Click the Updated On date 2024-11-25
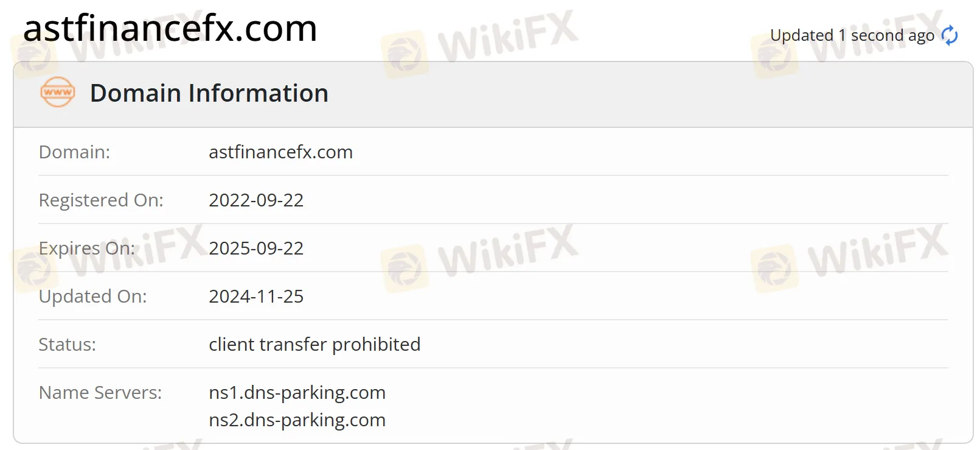The height and width of the screenshot is (450, 980). [x=256, y=296]
